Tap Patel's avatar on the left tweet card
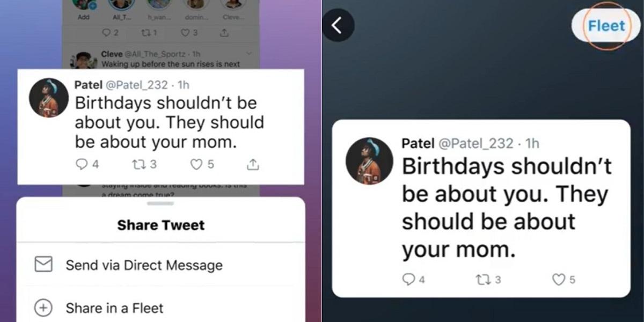Screen dimensions: 644x322 [x=49, y=98]
